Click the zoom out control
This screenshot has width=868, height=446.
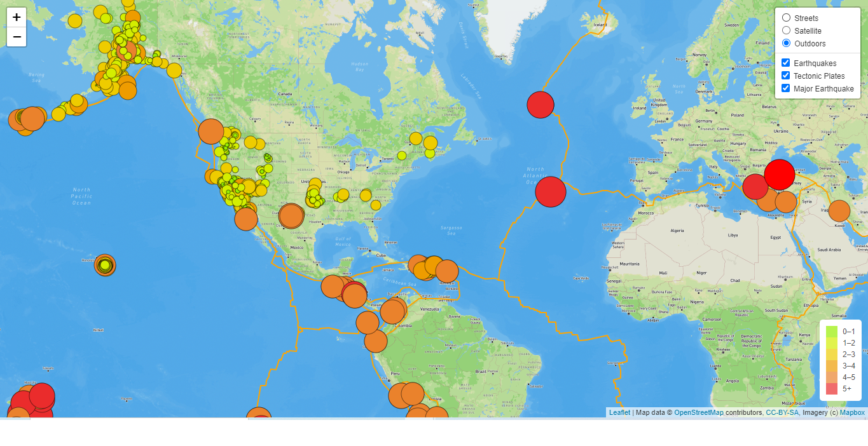pyautogui.click(x=15, y=37)
